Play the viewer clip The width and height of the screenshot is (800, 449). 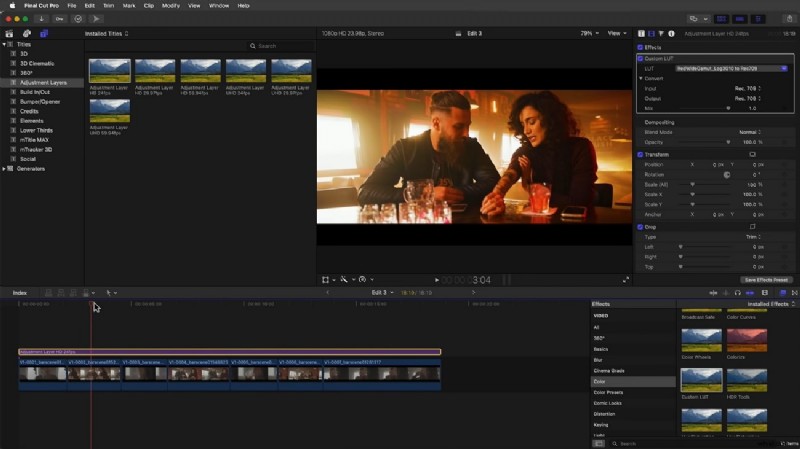pyautogui.click(x=437, y=280)
